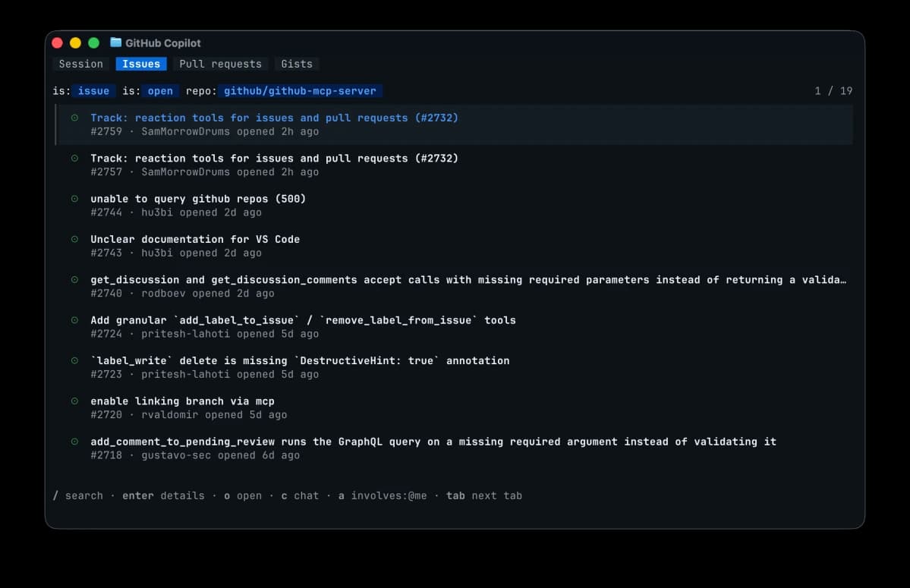The width and height of the screenshot is (910, 588).
Task: Open 'unable to query github repos (500)'
Action: pos(198,199)
